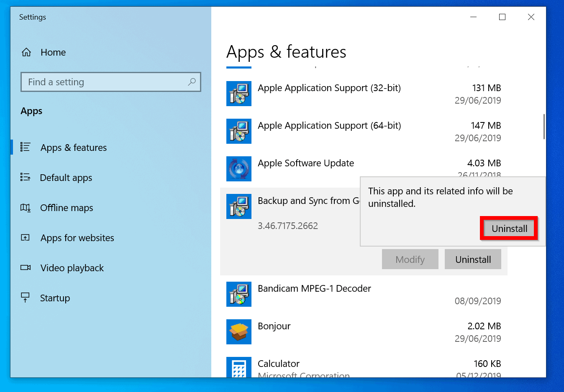Click the 131 MB size value
The width and height of the screenshot is (564, 392).
tap(487, 88)
